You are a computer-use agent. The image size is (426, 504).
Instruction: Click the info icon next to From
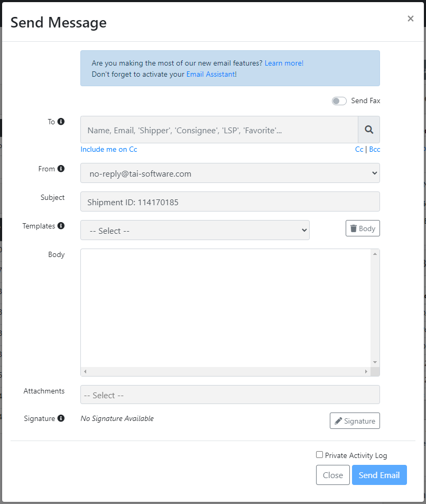pos(61,168)
